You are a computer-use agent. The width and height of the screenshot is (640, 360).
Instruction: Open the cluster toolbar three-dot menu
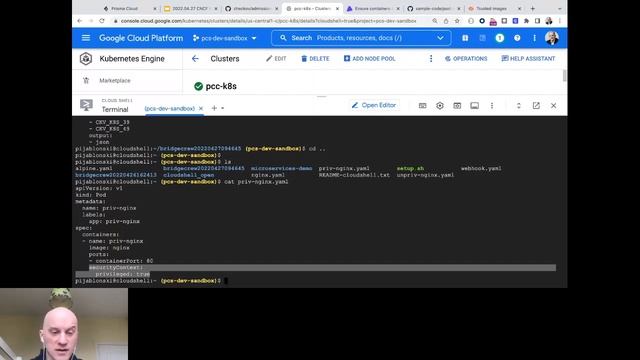pos(431,59)
